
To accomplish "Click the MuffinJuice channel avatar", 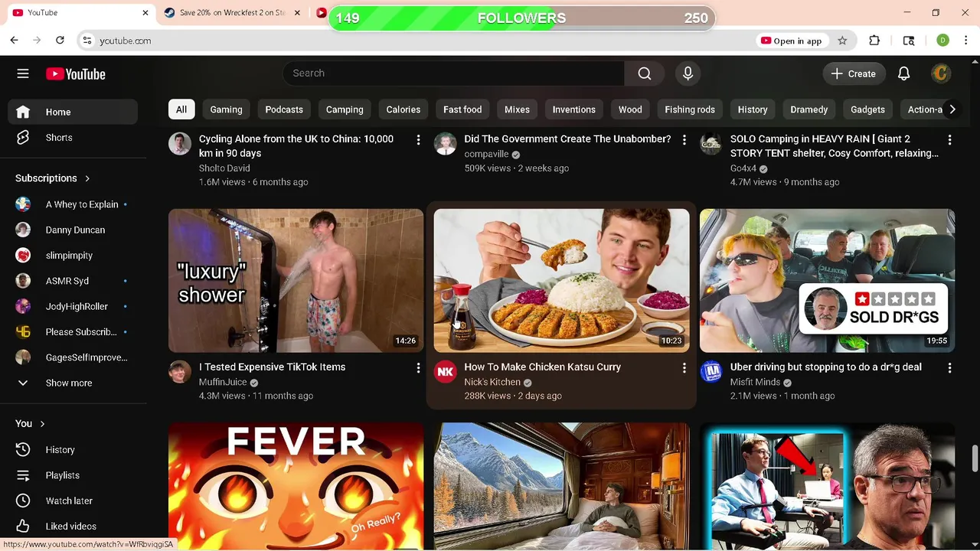I will click(x=180, y=372).
